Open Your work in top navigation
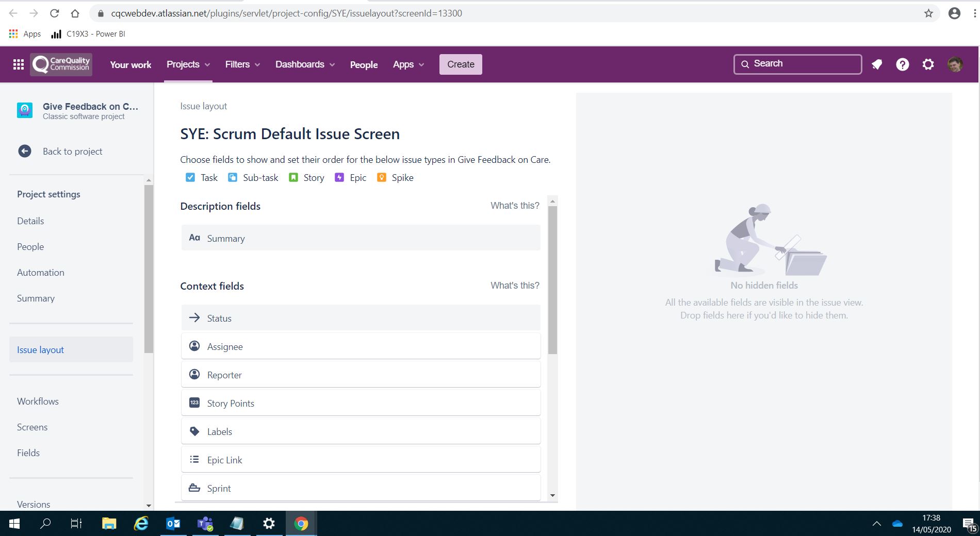 pos(130,64)
